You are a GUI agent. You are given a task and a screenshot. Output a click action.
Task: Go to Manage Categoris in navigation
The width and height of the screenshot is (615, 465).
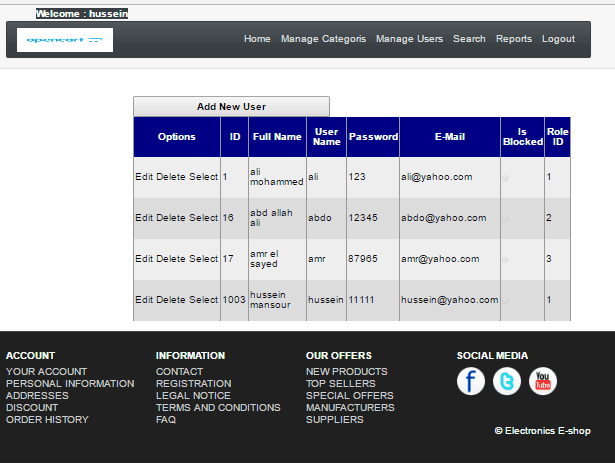pos(323,39)
